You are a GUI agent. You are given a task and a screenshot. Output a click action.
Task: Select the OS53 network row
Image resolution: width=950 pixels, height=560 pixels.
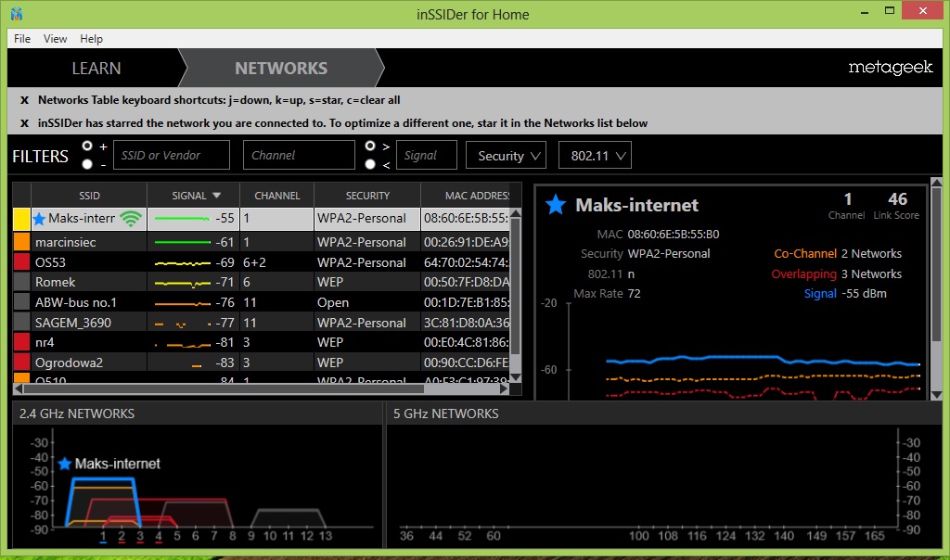262,262
